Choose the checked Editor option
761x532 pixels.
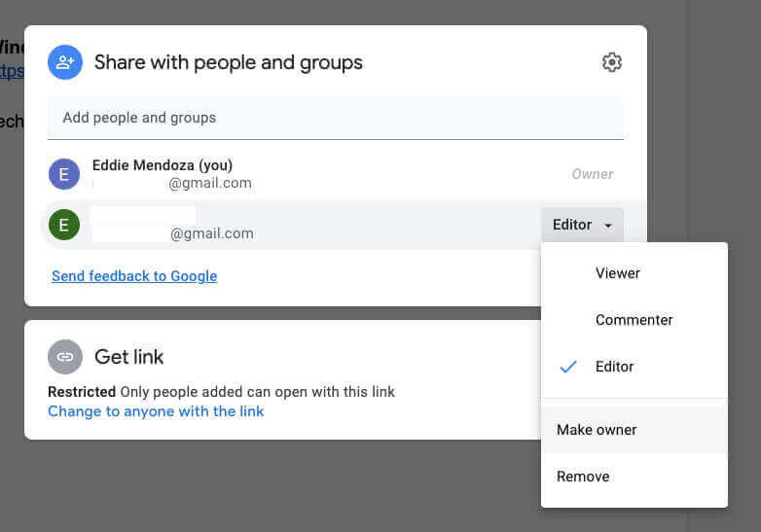coord(634,367)
